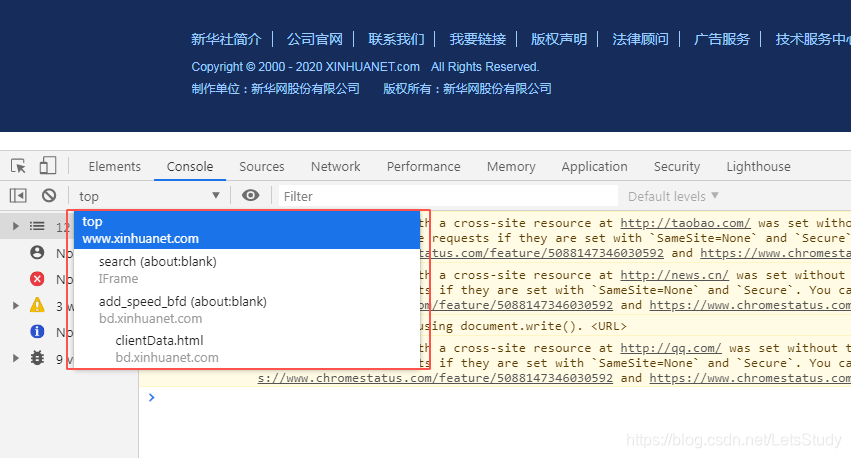This screenshot has height=458, width=851.
Task: Click the console Filter input field
Action: (448, 196)
